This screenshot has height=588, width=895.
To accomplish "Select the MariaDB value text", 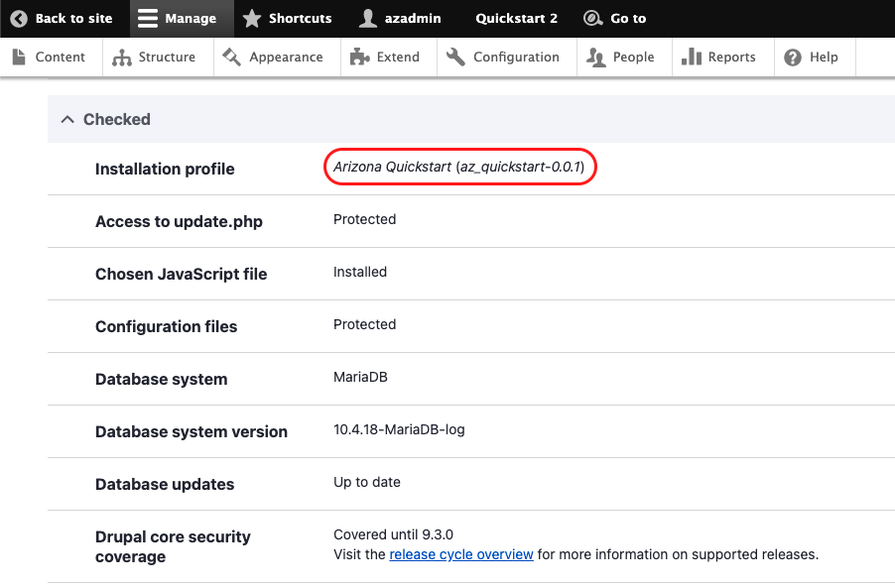I will pyautogui.click(x=360, y=377).
